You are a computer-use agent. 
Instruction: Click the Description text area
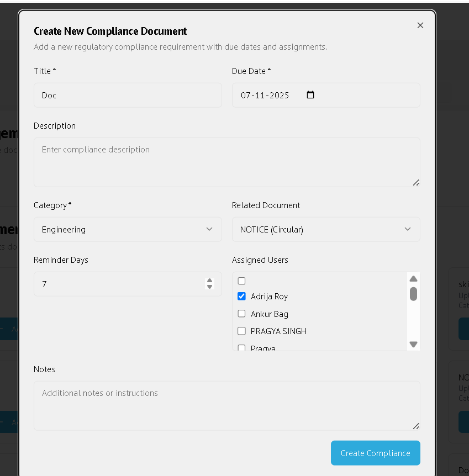[x=227, y=162]
